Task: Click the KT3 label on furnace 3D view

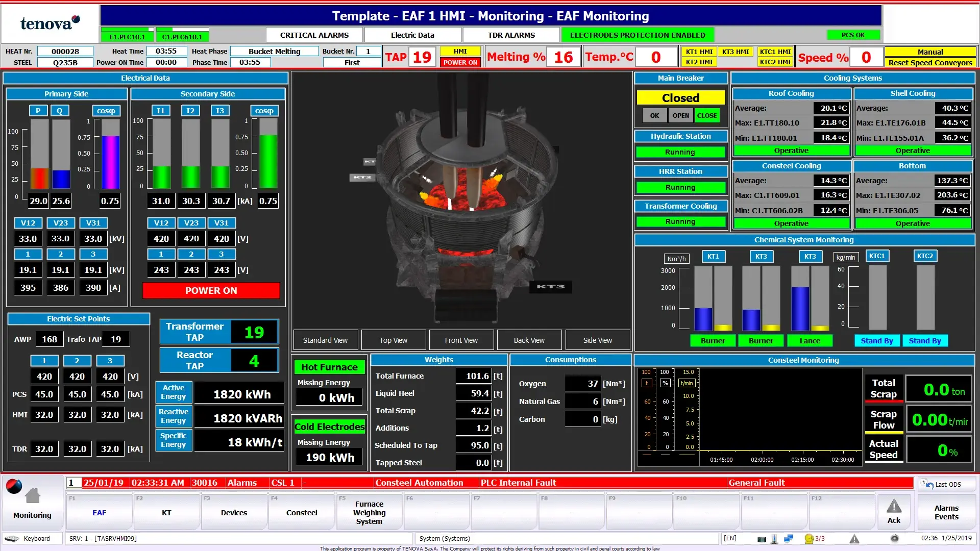Action: (551, 287)
